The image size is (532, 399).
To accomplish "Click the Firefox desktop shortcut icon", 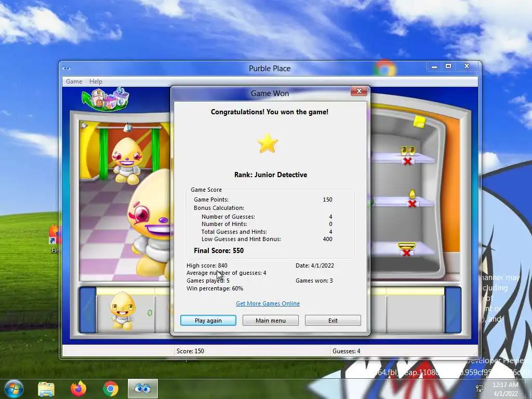I will click(55, 234).
